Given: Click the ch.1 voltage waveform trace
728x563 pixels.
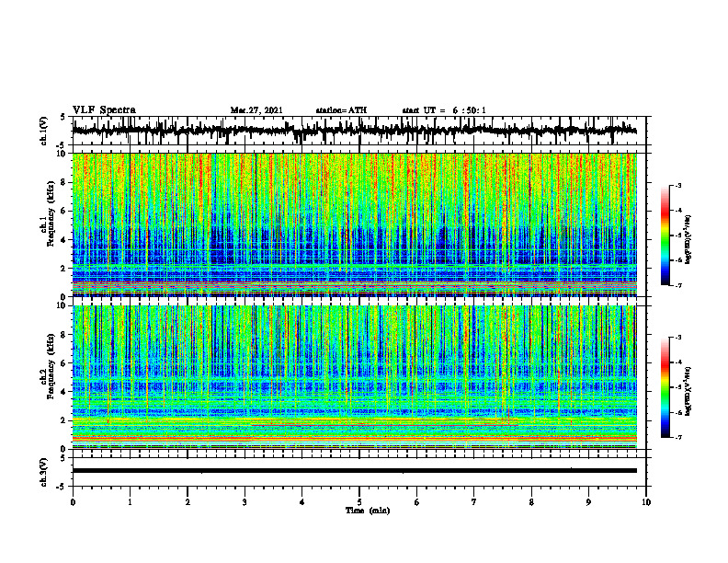Looking at the screenshot, I should coord(354,131).
